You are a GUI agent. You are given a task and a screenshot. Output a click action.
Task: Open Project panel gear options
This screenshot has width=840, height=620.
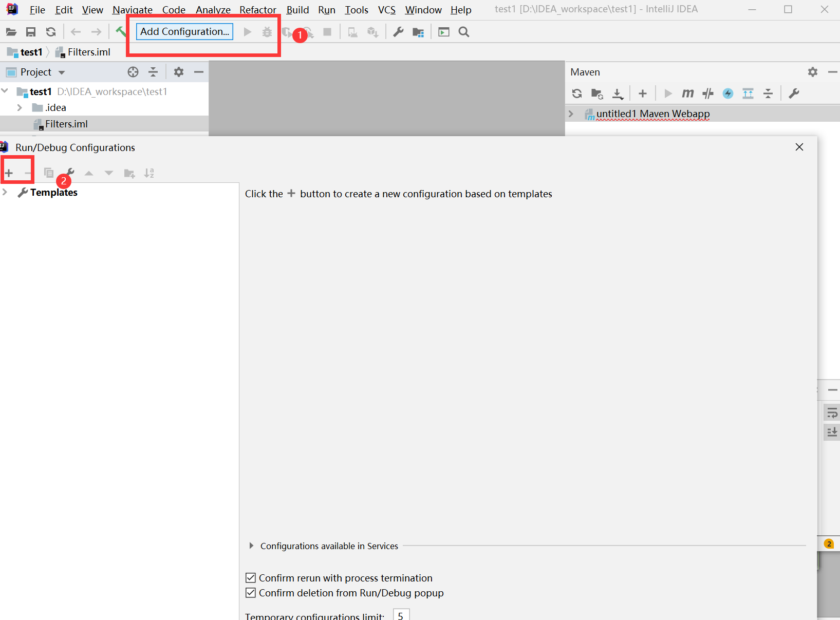[x=178, y=72]
